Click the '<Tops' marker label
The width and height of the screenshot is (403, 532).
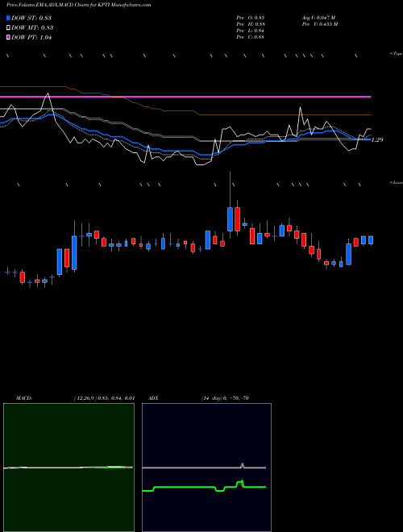tap(396, 54)
